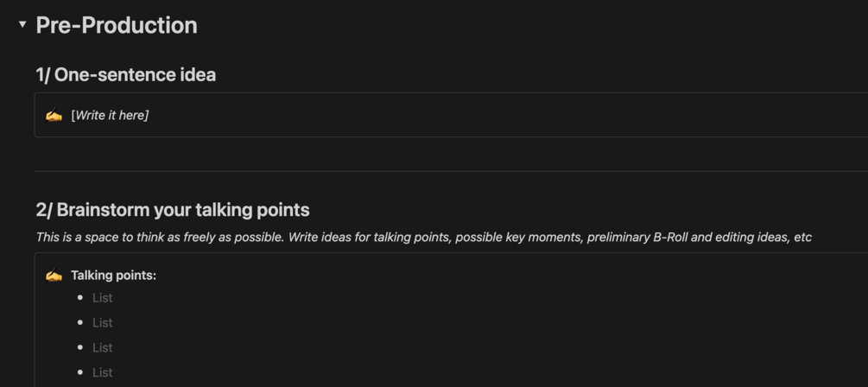Click the bullet dot of the second List item

[x=80, y=322]
